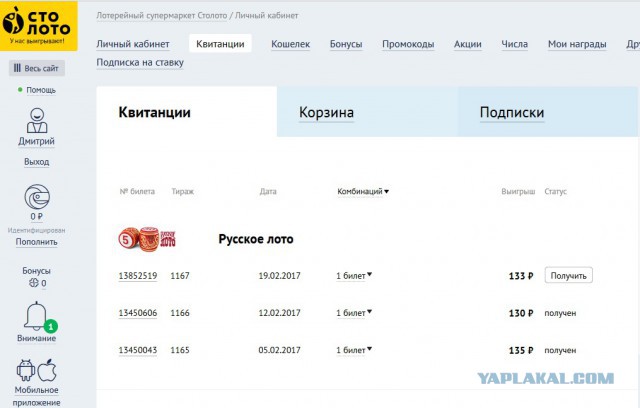The width and height of the screenshot is (640, 408).
Task: Click the Дмитрий profile name
Action: [36, 141]
